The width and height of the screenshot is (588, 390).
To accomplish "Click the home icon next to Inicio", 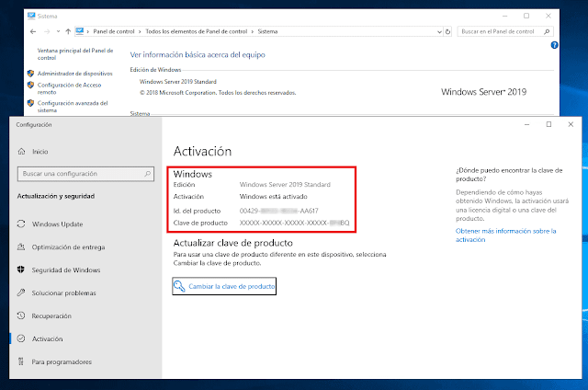I will (x=22, y=151).
